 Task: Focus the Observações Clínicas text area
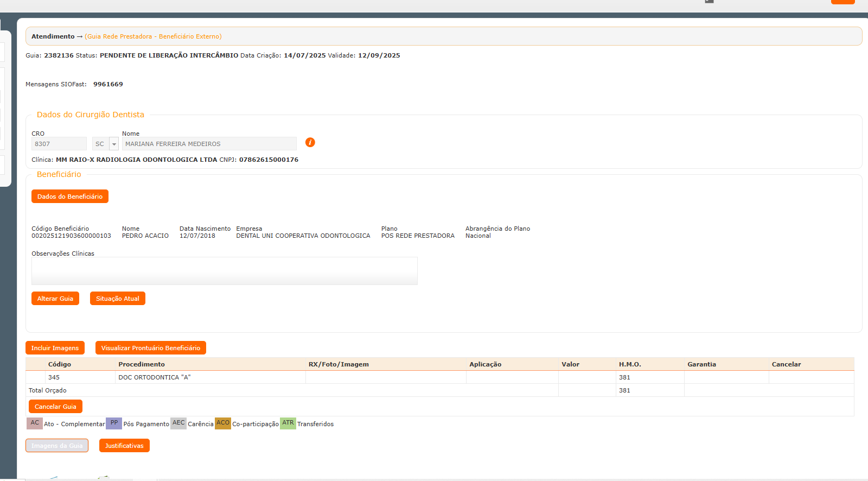tap(224, 271)
